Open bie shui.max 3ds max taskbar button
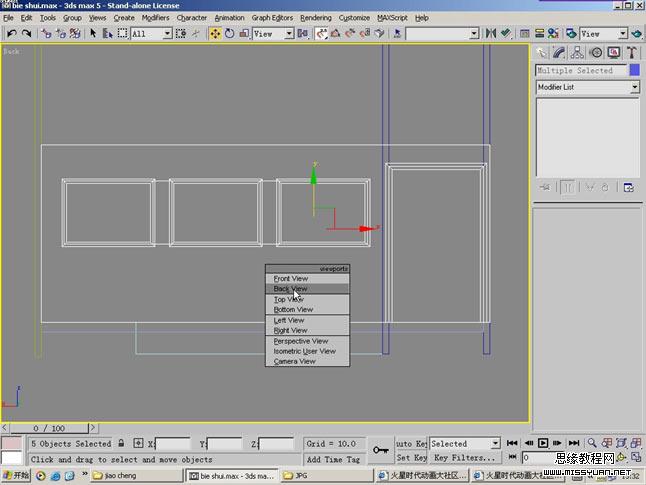The height and width of the screenshot is (485, 646). pyautogui.click(x=232, y=476)
